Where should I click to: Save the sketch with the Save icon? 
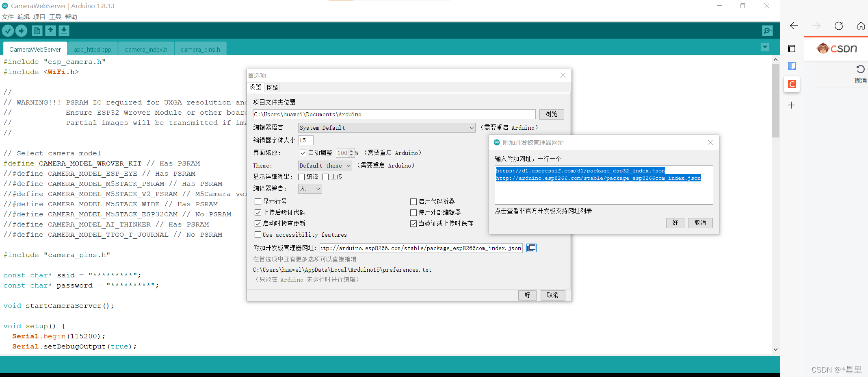pos(64,31)
